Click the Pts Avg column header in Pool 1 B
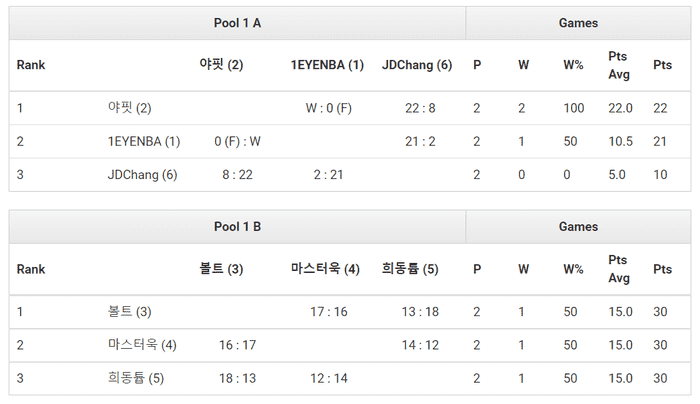The width and height of the screenshot is (700, 404). tap(619, 269)
